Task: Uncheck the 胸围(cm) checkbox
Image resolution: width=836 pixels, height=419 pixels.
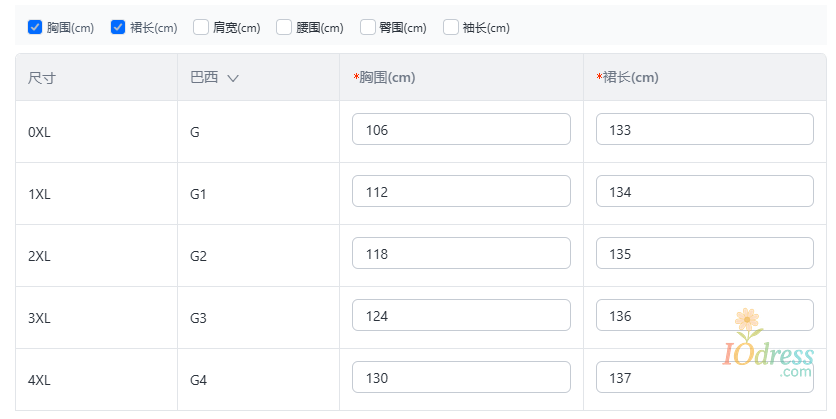Action: 35,27
